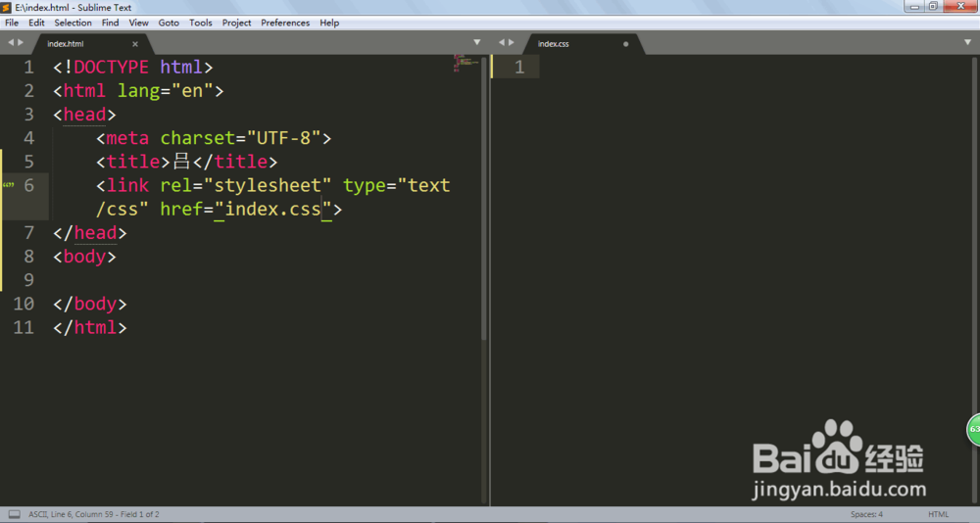Click the "UTF-8" value on line 4
980x523 pixels.
pos(284,138)
